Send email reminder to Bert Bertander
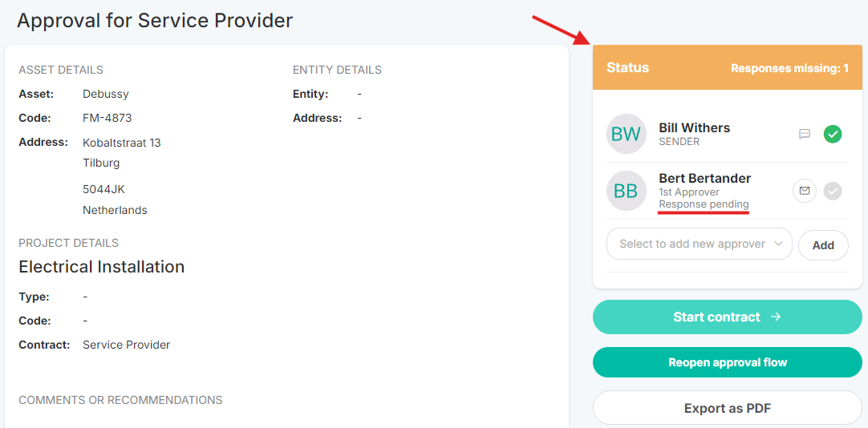This screenshot has width=868, height=428. [x=805, y=191]
